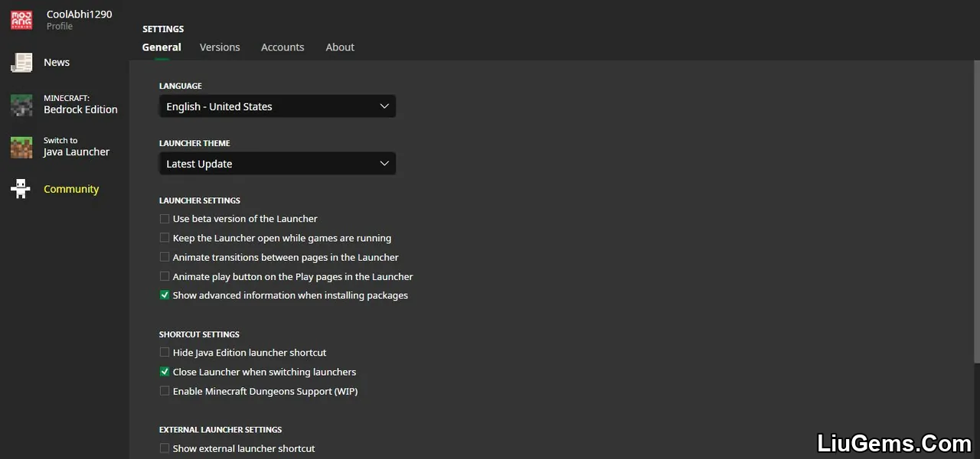Switch to the General settings tab
This screenshot has height=459, width=980.
[162, 47]
